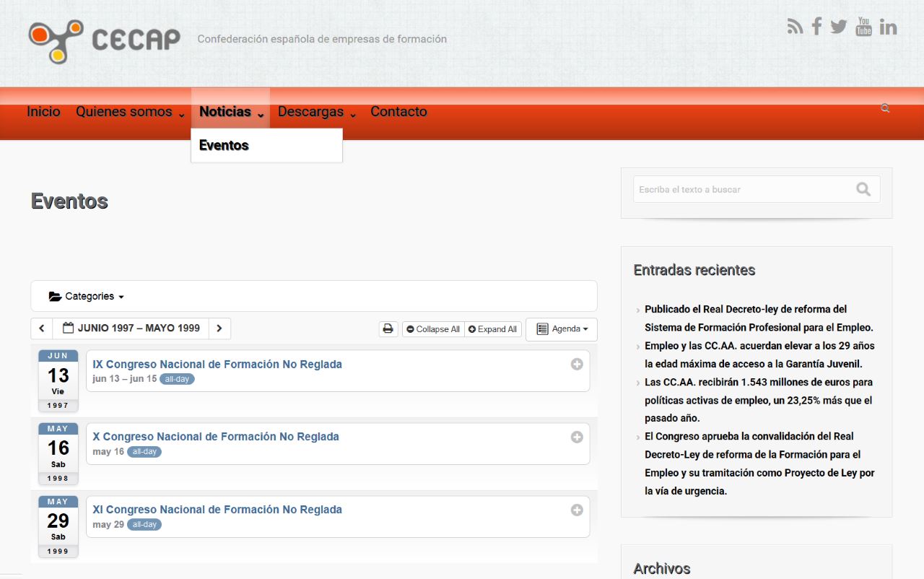Expand the X Congreso event plus icon
Image resolution: width=924 pixels, height=579 pixels.
577,437
